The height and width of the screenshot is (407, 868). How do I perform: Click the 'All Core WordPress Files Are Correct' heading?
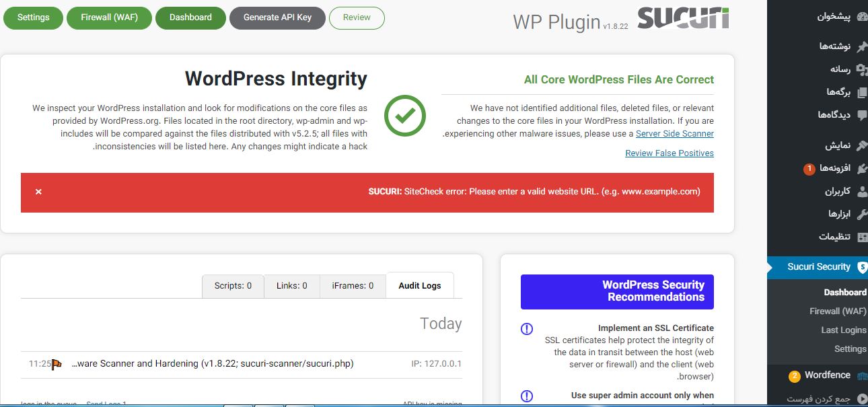619,79
